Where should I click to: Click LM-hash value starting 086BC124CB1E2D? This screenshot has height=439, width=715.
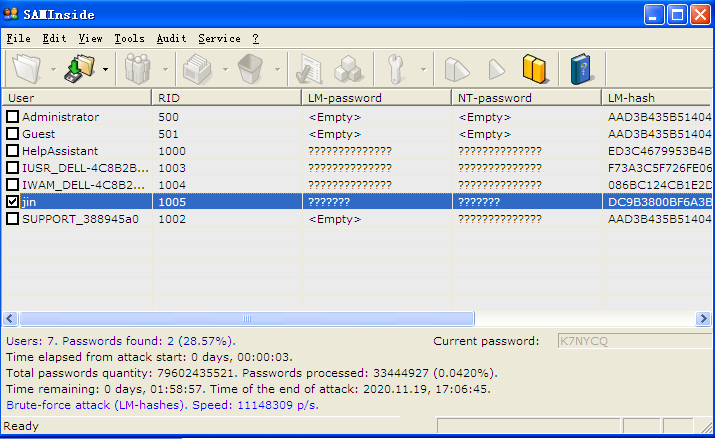point(659,185)
